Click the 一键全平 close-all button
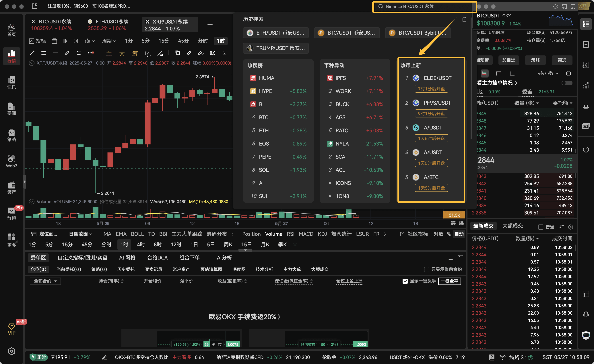594x364 pixels. coord(449,281)
